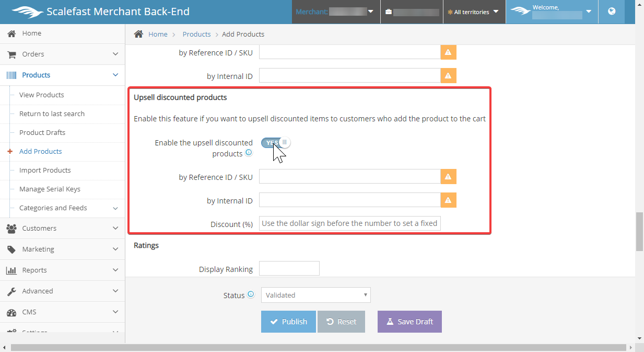This screenshot has height=352, width=644.
Task: Open the Status dropdown
Action: pos(315,295)
